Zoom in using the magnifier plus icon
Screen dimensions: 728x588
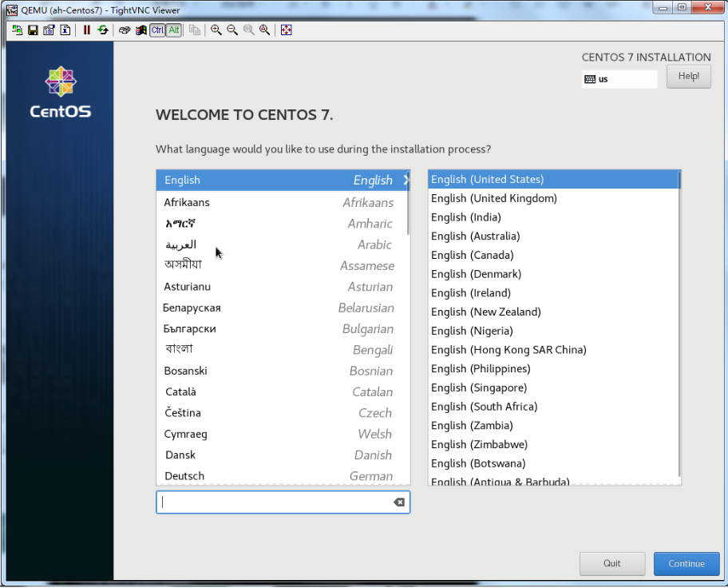pyautogui.click(x=216, y=30)
